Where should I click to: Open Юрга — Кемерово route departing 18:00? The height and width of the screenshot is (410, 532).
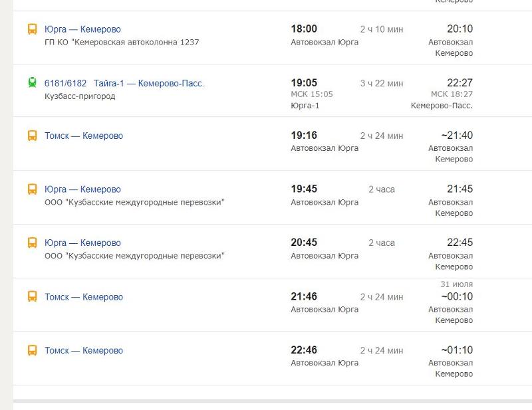pyautogui.click(x=82, y=29)
